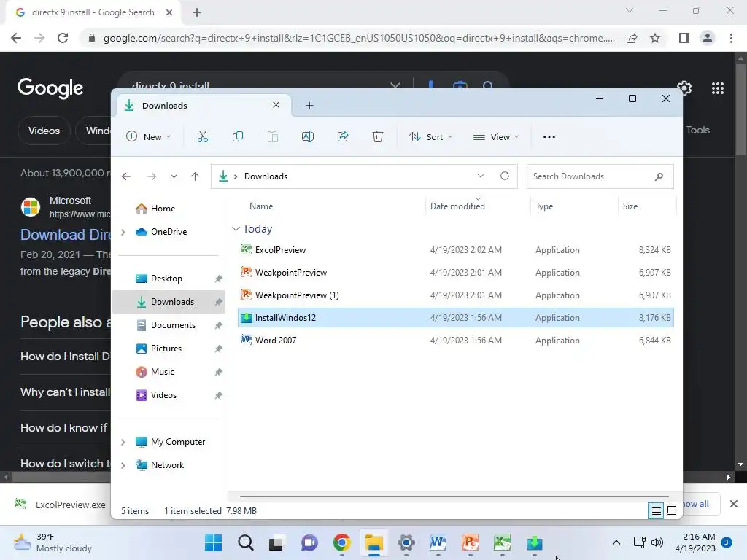Sort by the Size column header
Screen dimensions: 747x560
coord(630,206)
